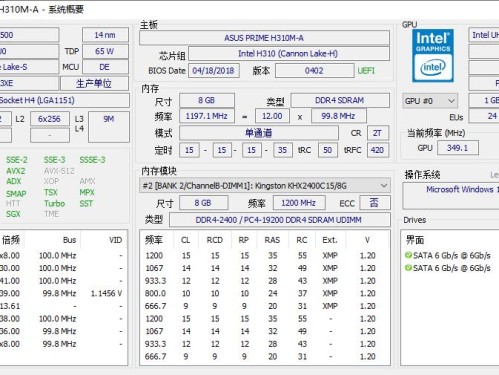Select the MPX feature flag
Screen dimensions: 499x375
coord(87,193)
